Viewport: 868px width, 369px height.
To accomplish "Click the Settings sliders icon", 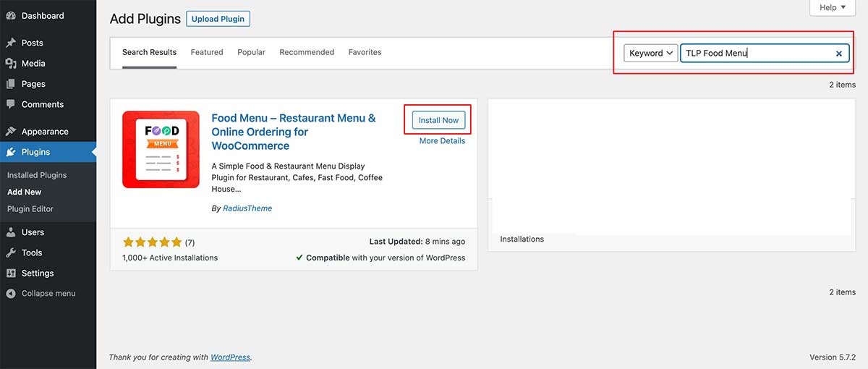I will point(11,273).
